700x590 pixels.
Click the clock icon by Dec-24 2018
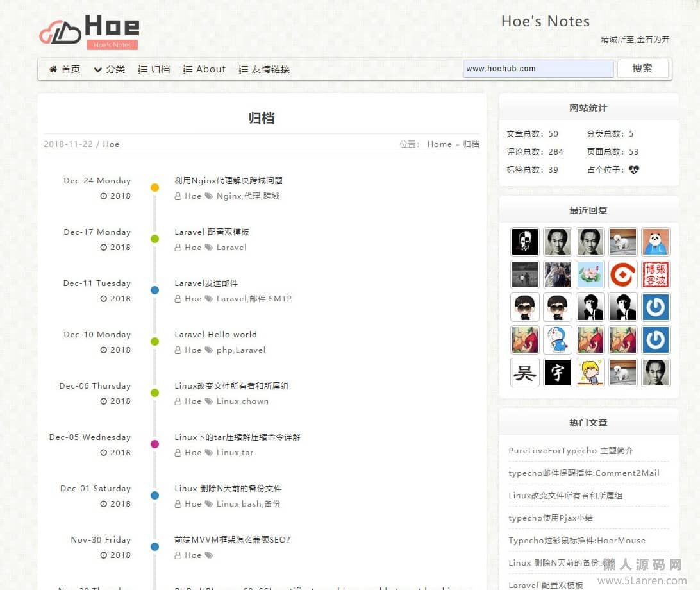pyautogui.click(x=104, y=196)
